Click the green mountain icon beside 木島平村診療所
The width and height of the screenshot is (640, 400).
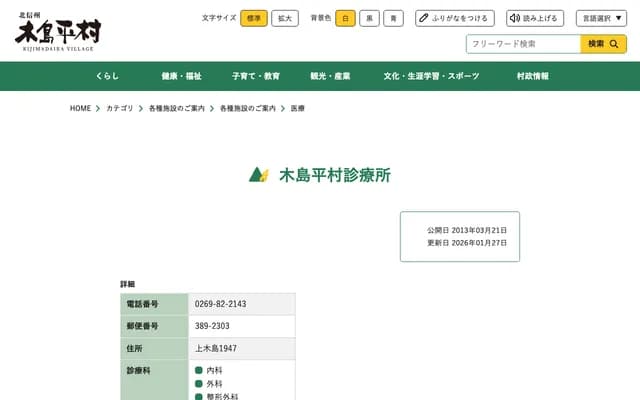tap(258, 175)
